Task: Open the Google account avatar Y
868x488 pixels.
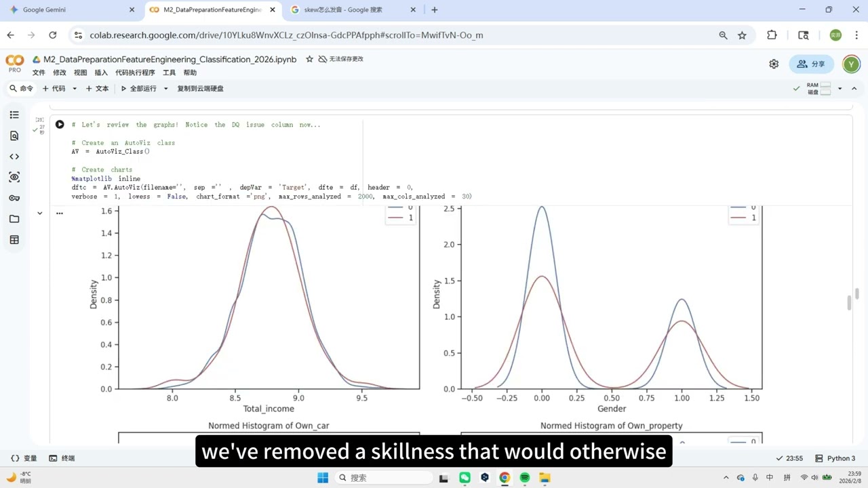Action: coord(851,64)
